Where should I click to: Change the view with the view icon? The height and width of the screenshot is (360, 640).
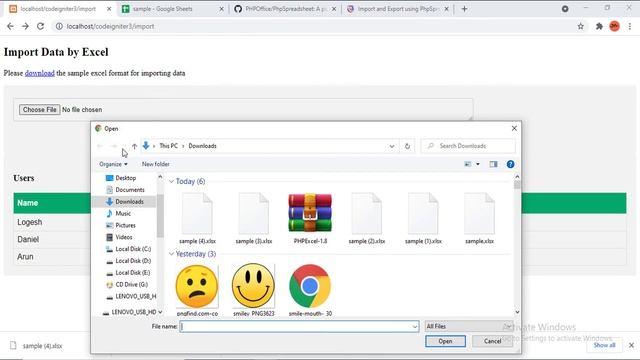468,164
